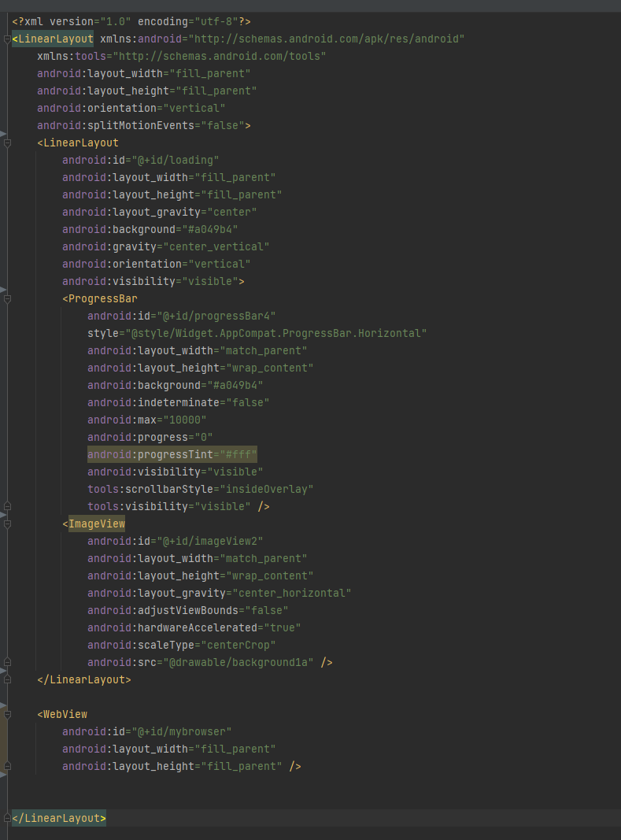Click the android:gravity="center_vertical" line
621x840 pixels.
pos(165,246)
